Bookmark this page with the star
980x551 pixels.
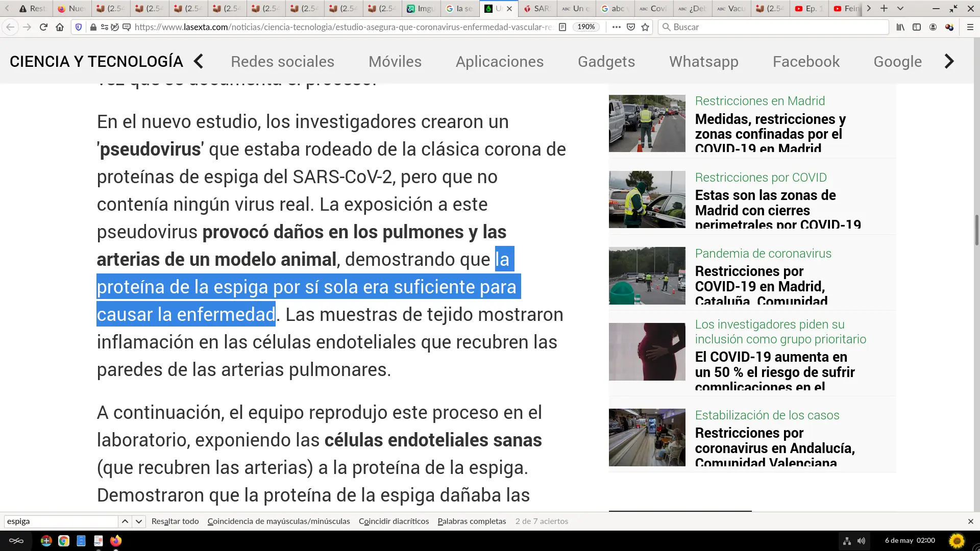(645, 27)
